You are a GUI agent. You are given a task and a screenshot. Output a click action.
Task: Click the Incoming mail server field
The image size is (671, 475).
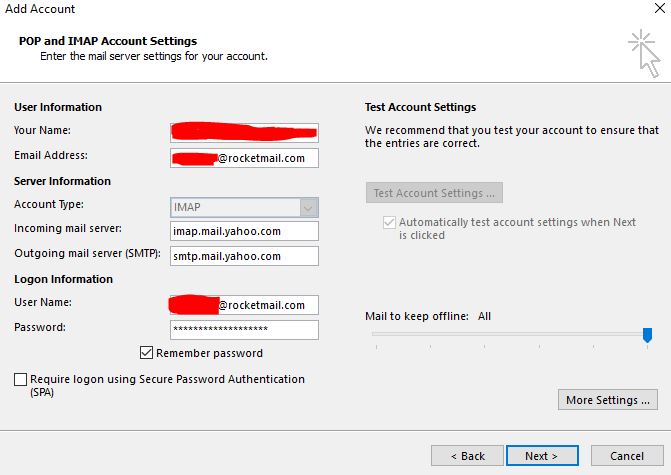point(244,231)
